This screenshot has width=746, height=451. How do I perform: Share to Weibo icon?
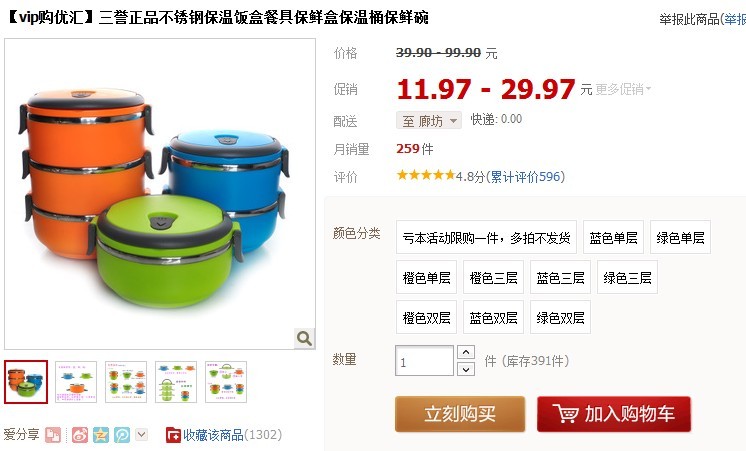pos(80,435)
